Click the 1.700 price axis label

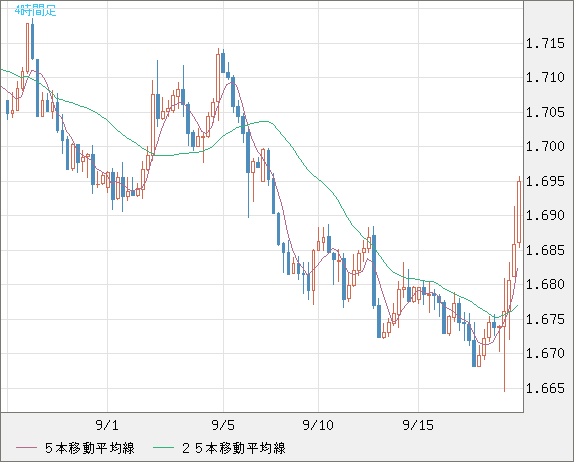[545, 147]
